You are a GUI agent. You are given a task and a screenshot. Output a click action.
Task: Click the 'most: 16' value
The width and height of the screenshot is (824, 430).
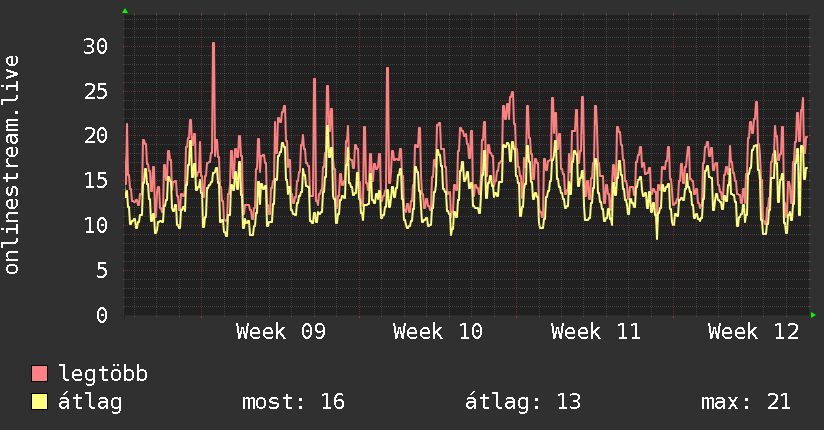pos(293,402)
